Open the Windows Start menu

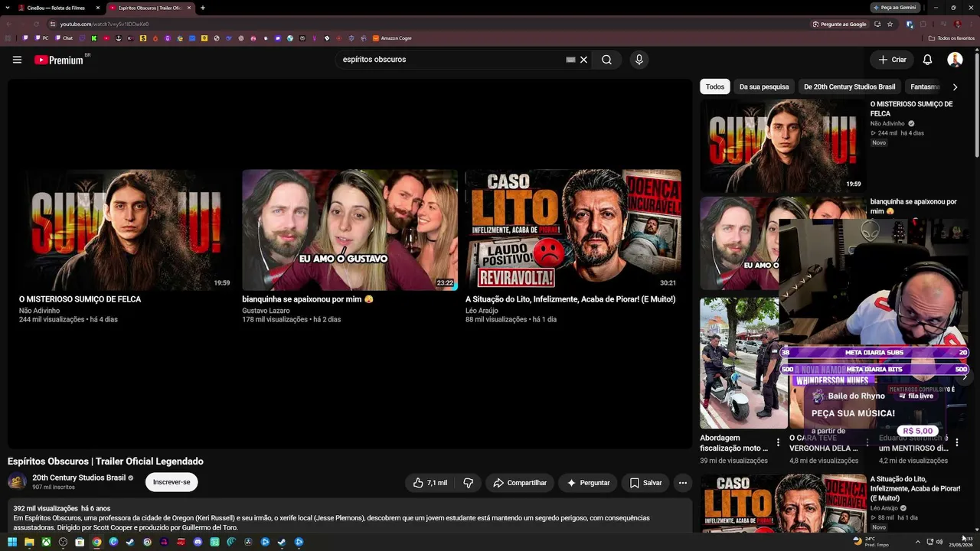point(11,543)
